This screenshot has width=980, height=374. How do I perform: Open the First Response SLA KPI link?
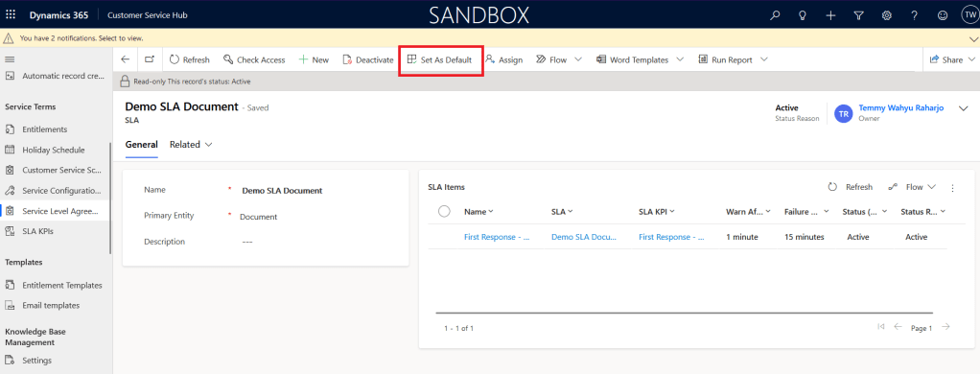(671, 237)
